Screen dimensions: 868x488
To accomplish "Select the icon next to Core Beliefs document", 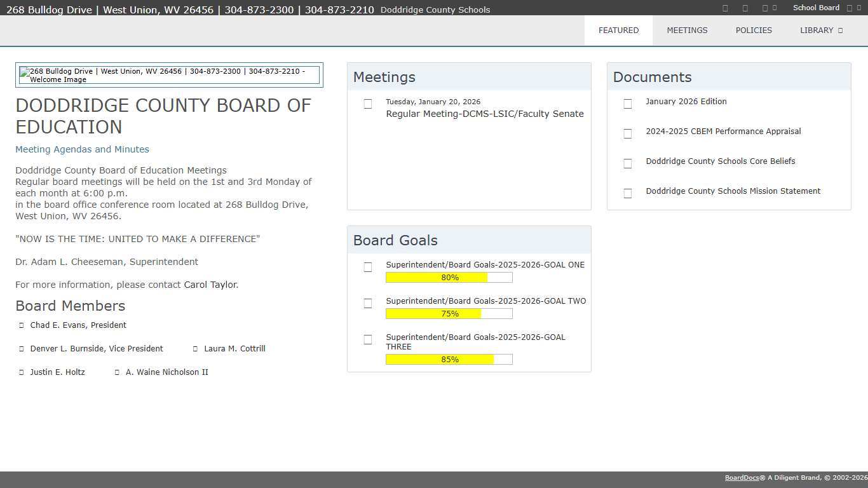I will point(628,163).
